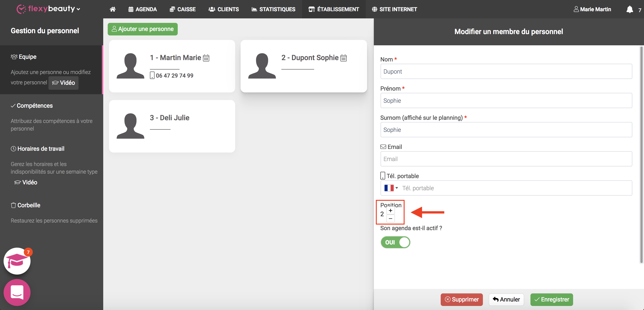Click the Nom input field

(506, 72)
